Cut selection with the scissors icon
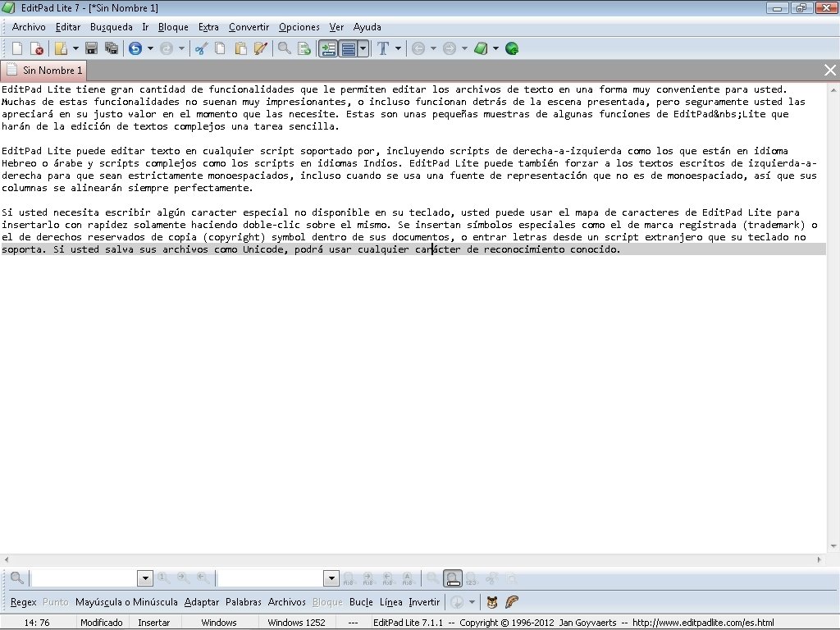840x630 pixels. (202, 48)
